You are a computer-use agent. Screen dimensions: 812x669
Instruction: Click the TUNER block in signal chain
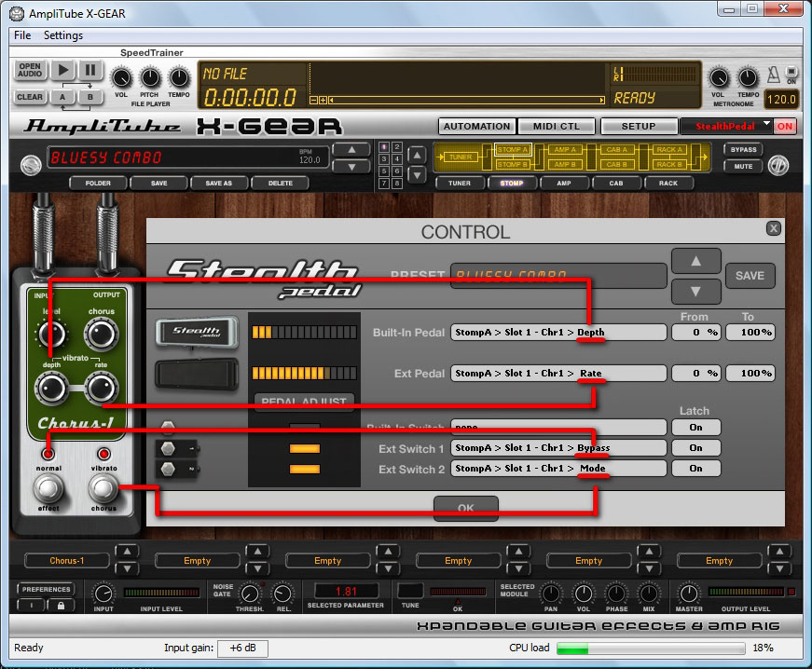coord(461,157)
